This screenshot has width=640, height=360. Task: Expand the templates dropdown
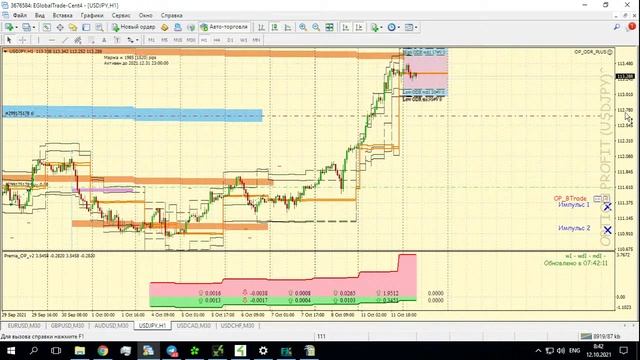[x=416, y=27]
